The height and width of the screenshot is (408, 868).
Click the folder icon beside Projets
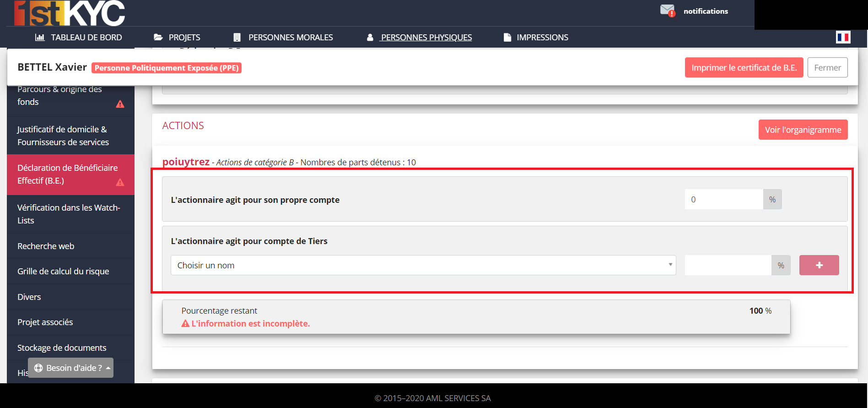click(158, 37)
